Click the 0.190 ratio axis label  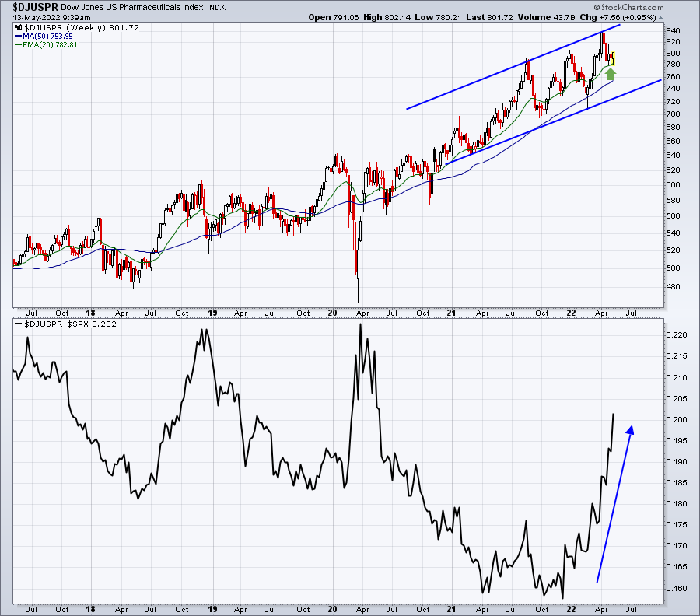click(677, 461)
